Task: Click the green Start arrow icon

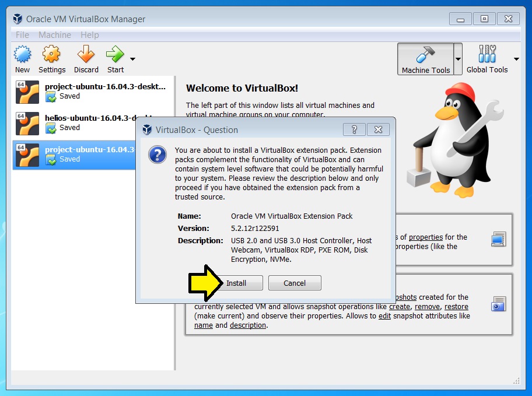Action: [115, 54]
